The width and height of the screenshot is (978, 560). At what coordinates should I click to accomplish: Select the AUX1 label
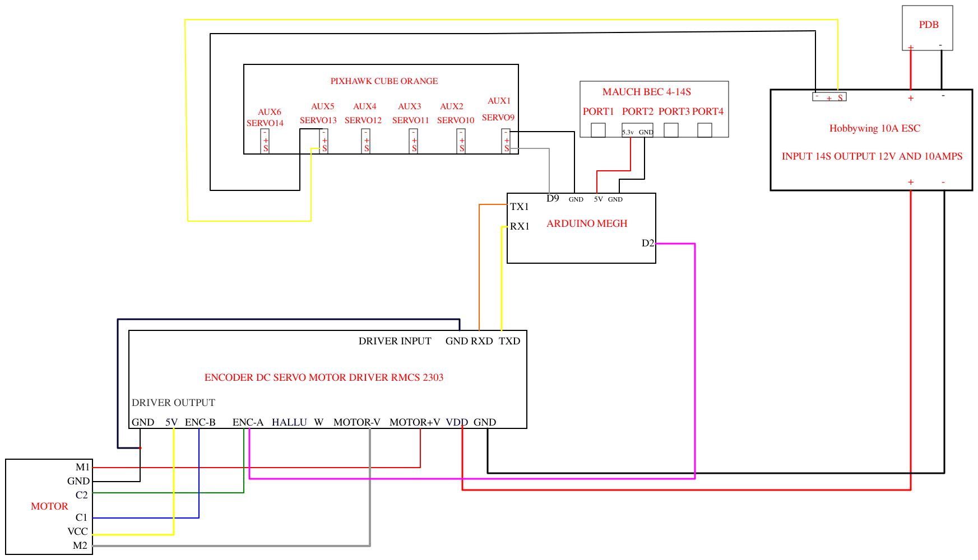tap(499, 101)
